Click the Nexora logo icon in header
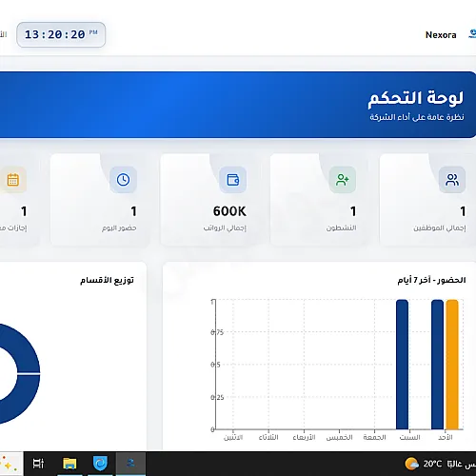The width and height of the screenshot is (476, 476). (472, 34)
